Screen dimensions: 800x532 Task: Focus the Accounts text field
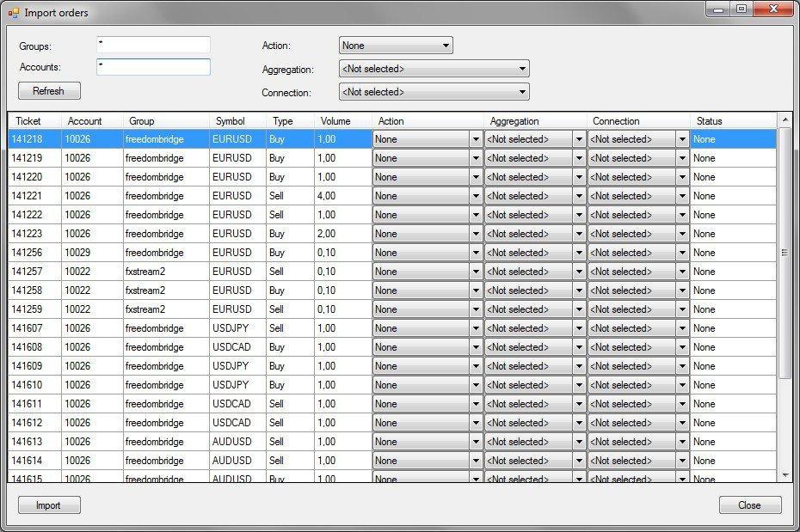[x=153, y=66]
